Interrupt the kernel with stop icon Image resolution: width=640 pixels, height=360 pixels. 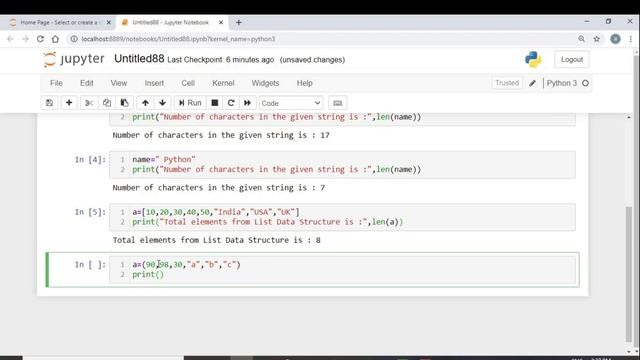215,103
